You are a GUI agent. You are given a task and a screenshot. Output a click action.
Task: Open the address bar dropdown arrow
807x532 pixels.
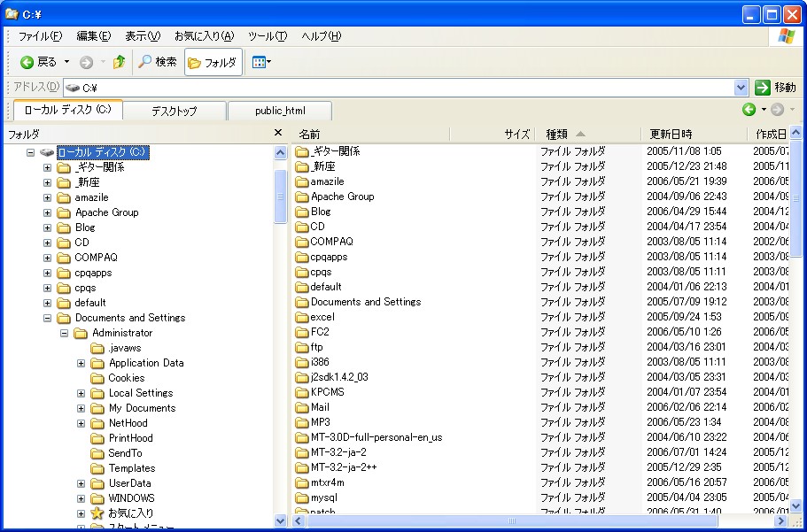point(741,88)
